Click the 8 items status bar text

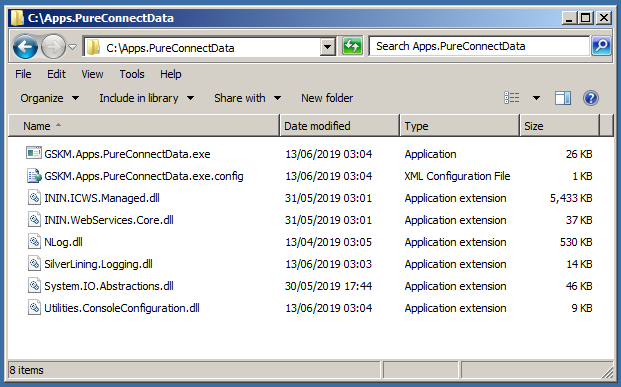[x=26, y=370]
